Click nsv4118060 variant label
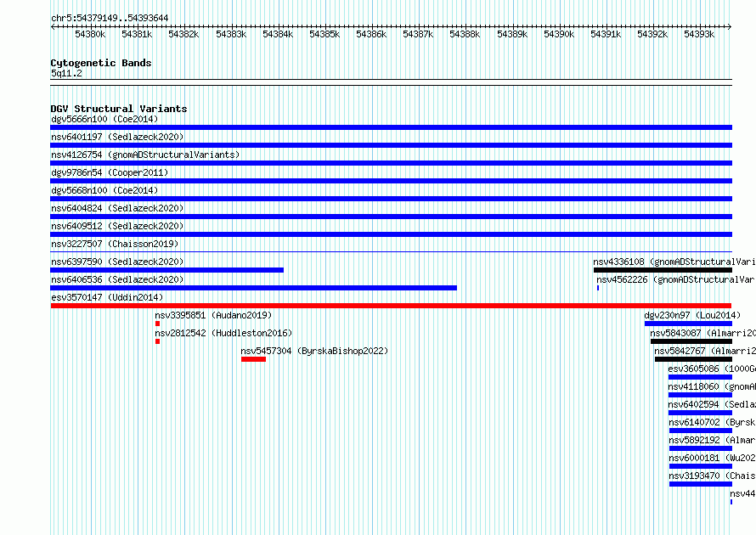 pyautogui.click(x=712, y=386)
